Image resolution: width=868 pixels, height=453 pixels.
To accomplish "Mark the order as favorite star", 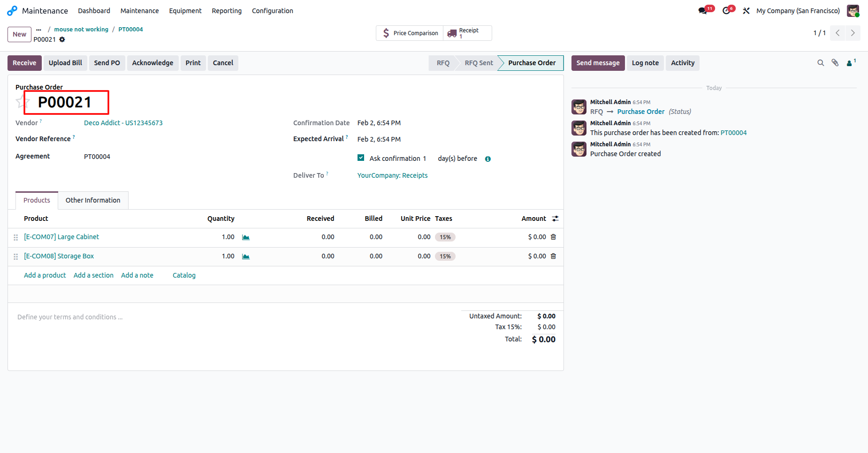I will (x=20, y=102).
